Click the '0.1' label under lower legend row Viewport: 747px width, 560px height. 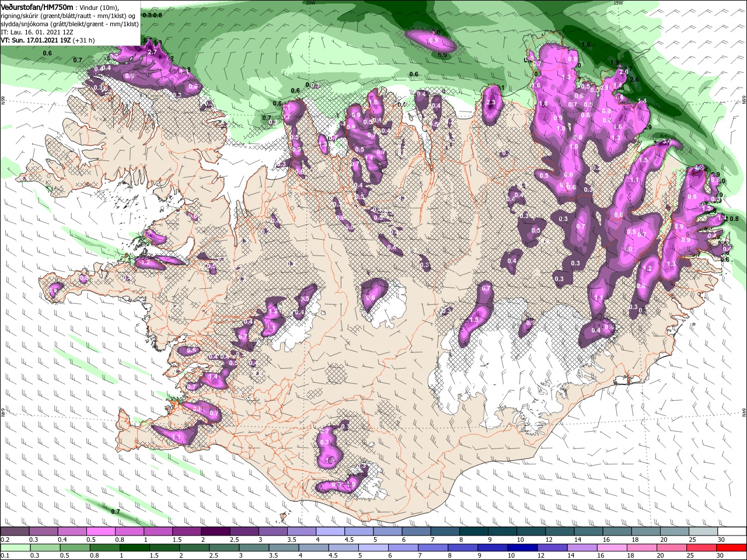click(x=5, y=556)
